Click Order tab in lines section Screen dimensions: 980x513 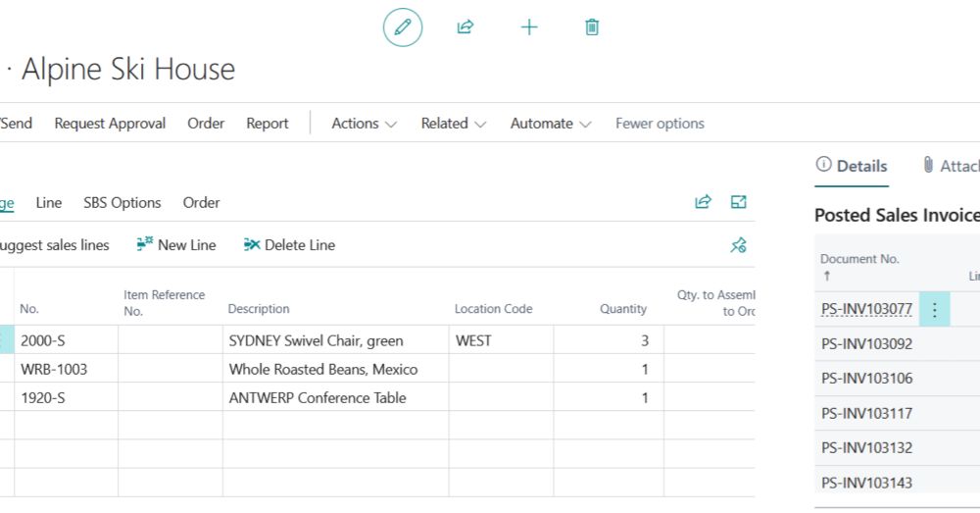click(201, 203)
